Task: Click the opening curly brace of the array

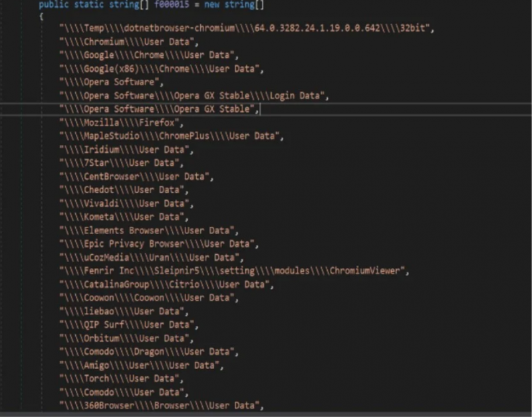Action: point(42,16)
